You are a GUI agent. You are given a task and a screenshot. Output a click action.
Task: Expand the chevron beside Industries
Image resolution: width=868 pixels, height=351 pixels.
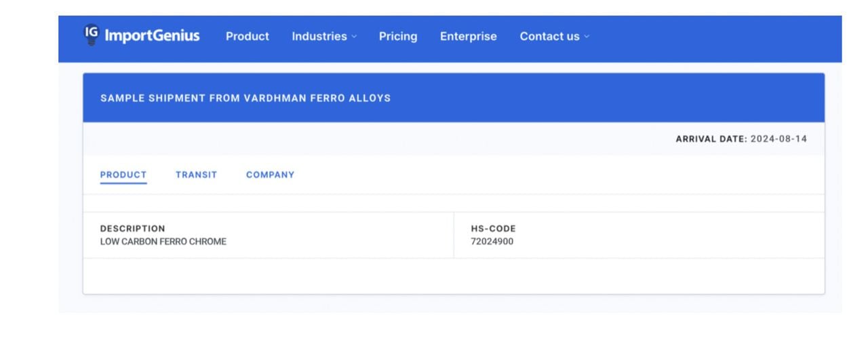354,37
